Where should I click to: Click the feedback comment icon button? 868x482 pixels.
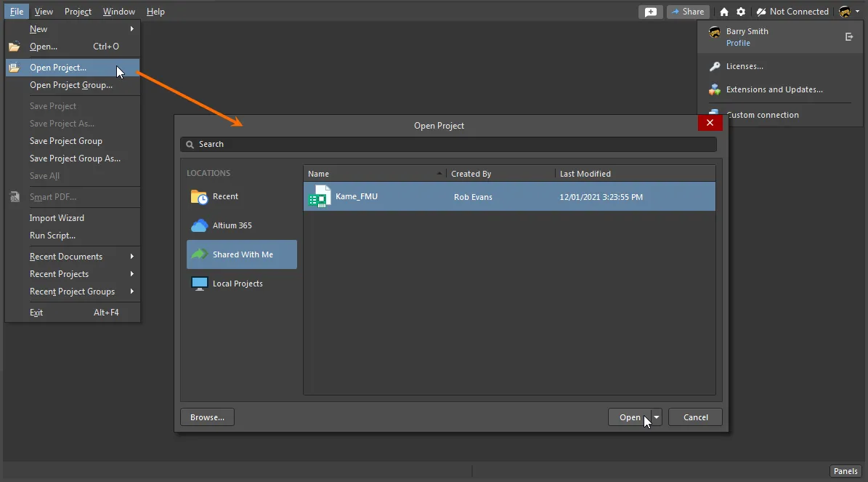coord(650,12)
